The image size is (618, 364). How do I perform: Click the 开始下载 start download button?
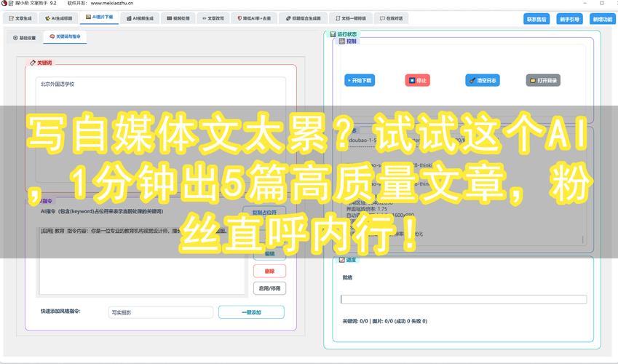(359, 81)
